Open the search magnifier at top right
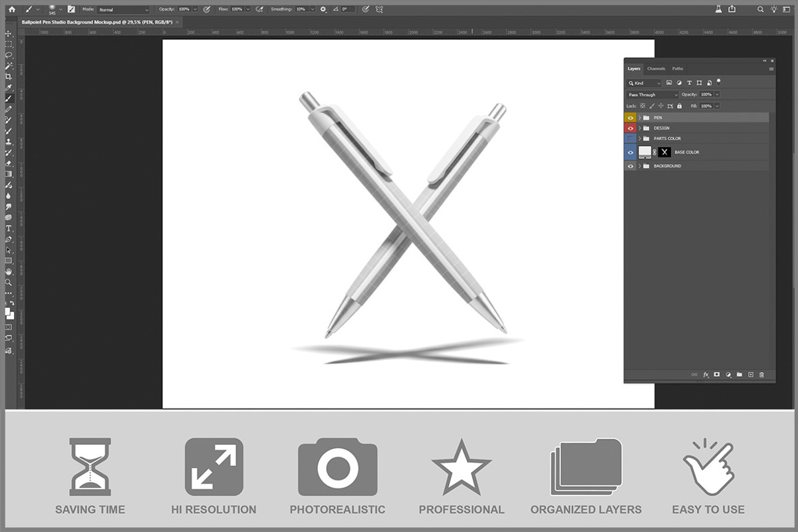The image size is (798, 532). 760,9
